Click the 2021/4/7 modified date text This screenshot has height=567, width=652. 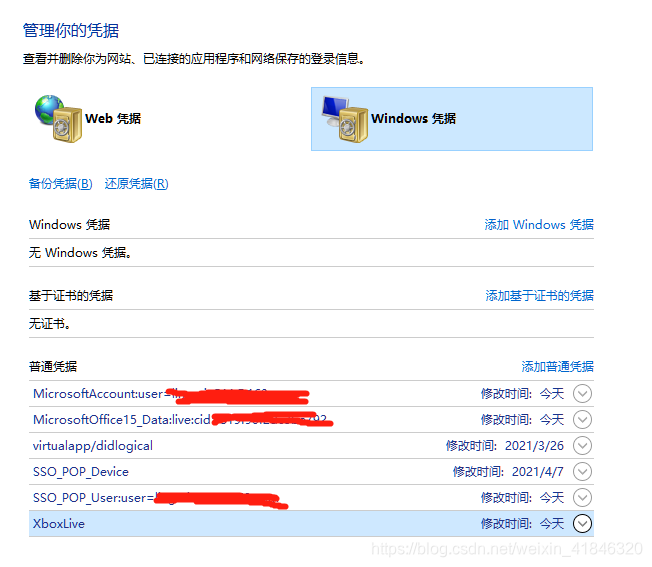click(538, 471)
